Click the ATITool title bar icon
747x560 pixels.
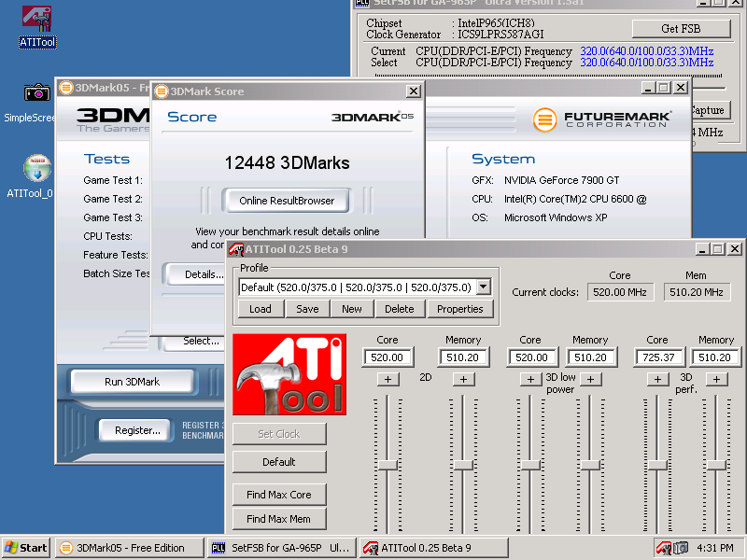236,249
